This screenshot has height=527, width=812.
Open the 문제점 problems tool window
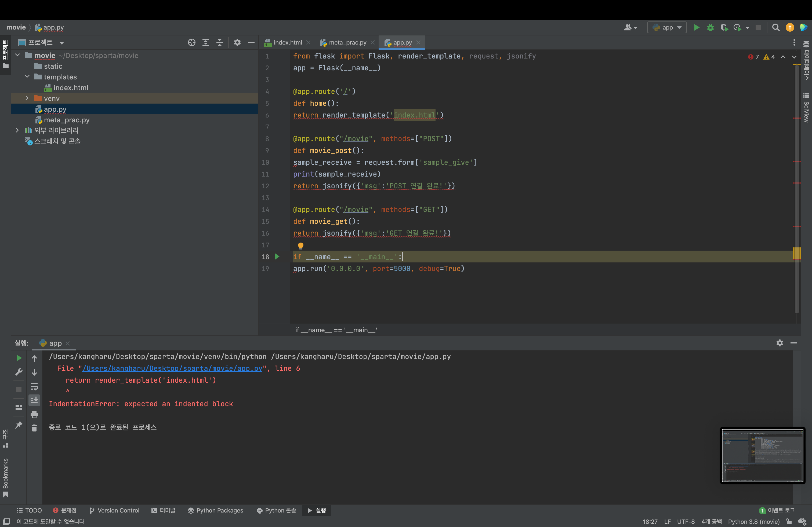65,510
